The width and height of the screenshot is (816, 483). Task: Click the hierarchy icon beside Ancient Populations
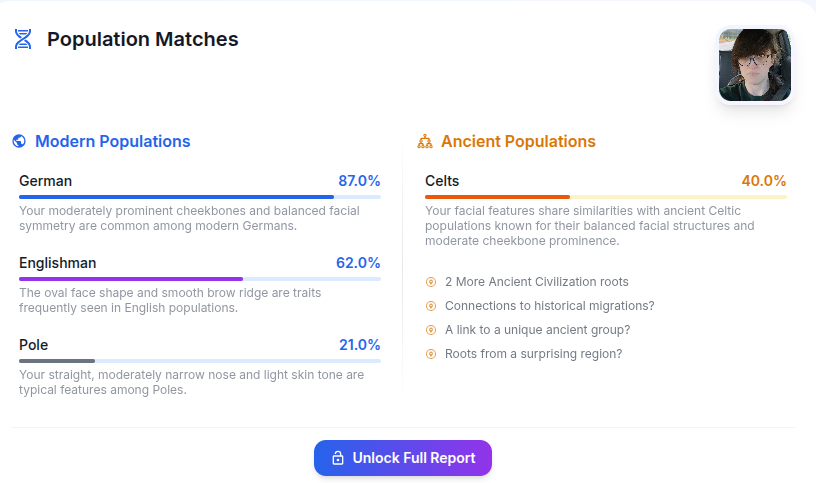[425, 142]
